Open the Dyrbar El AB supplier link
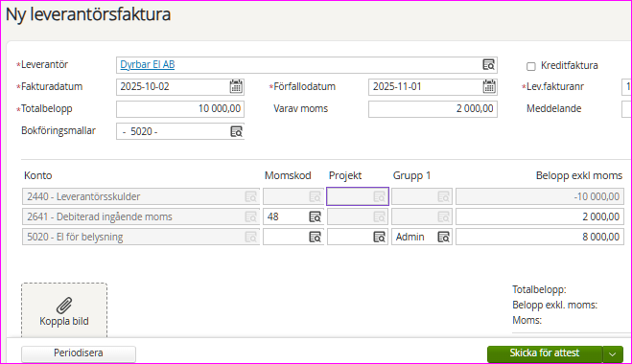The image size is (632, 364). click(148, 64)
